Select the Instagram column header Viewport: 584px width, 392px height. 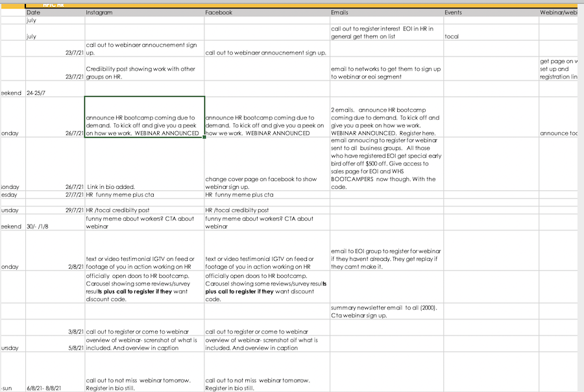144,12
